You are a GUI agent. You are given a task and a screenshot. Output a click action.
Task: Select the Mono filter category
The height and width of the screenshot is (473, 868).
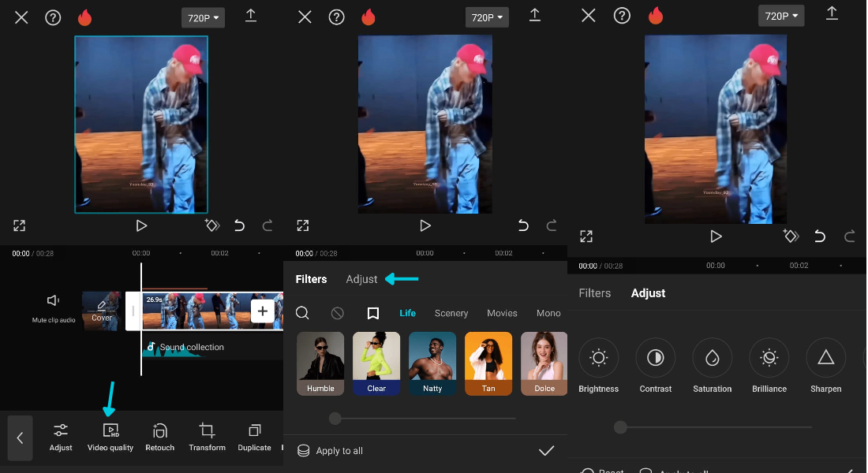[548, 313]
